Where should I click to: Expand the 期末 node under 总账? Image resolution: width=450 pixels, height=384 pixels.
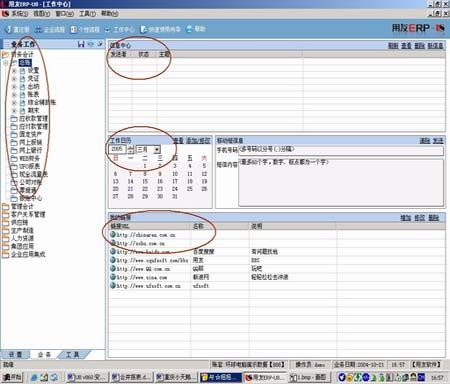(14, 111)
